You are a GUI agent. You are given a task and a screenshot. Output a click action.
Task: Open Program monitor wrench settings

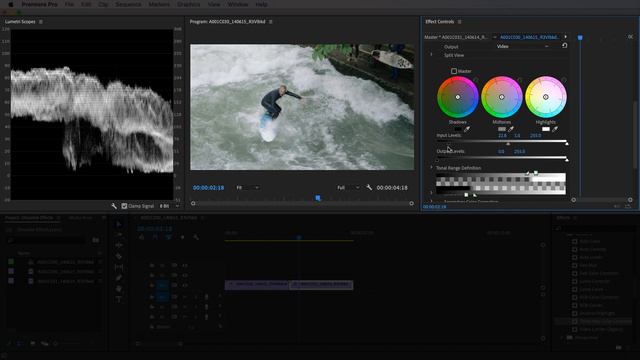[x=369, y=187]
